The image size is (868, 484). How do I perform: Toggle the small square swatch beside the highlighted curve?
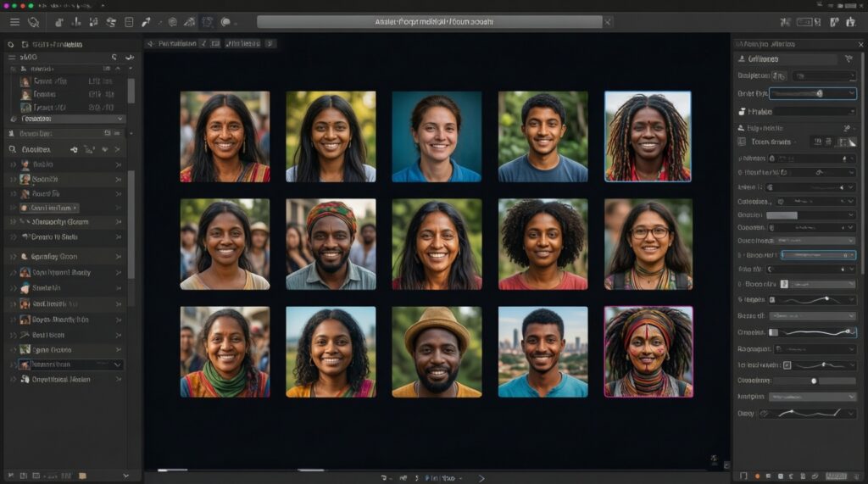pyautogui.click(x=773, y=332)
